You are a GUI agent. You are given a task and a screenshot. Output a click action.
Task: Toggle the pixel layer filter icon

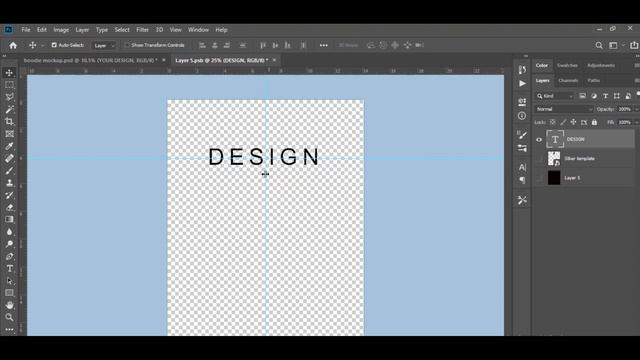(582, 96)
